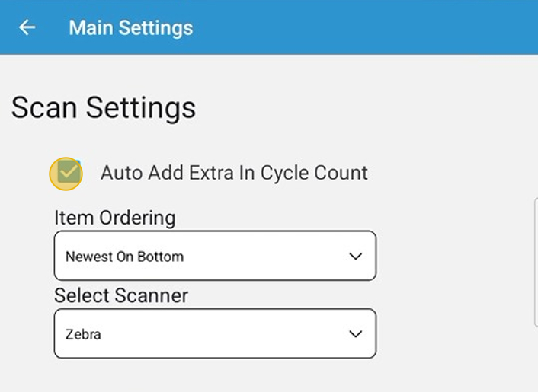Viewport: 538px width, 392px height.
Task: Expand the Select Scanner chevron arrow
Action: point(355,334)
